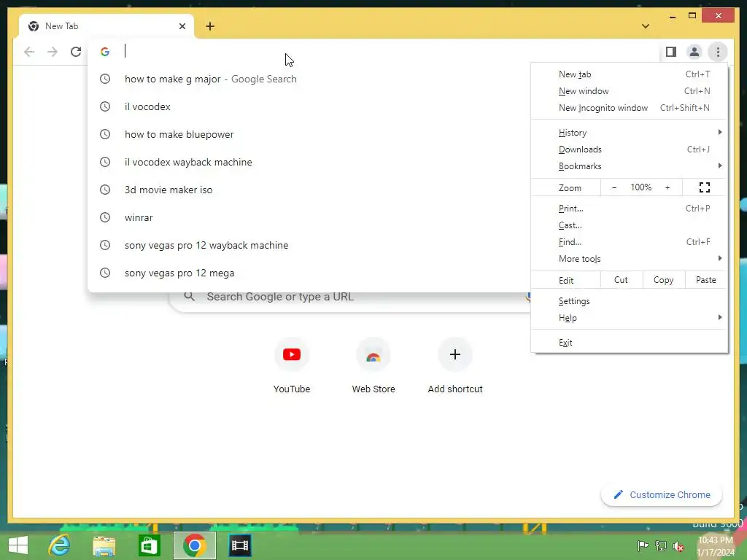Viewport: 747px width, 560px height.
Task: Choose New Incognito window menu item
Action: (630, 108)
